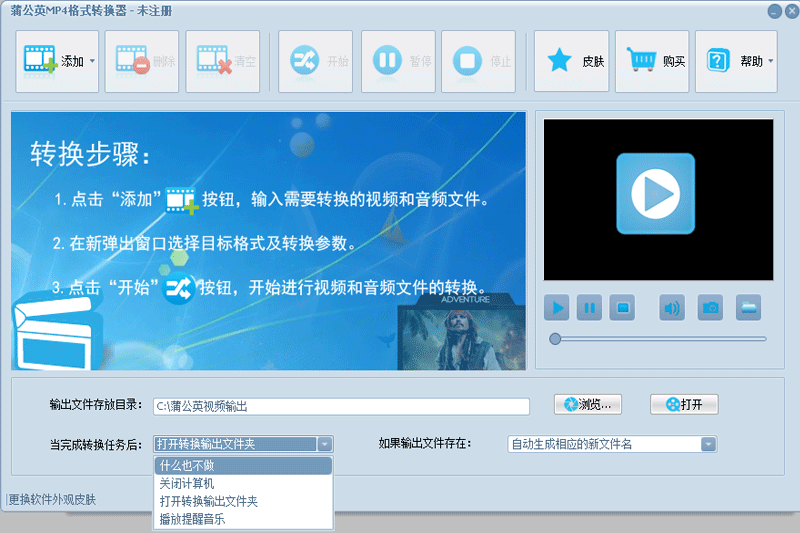Minimize the window with the title bar button
Viewport: 800px width, 533px height.
[774, 11]
